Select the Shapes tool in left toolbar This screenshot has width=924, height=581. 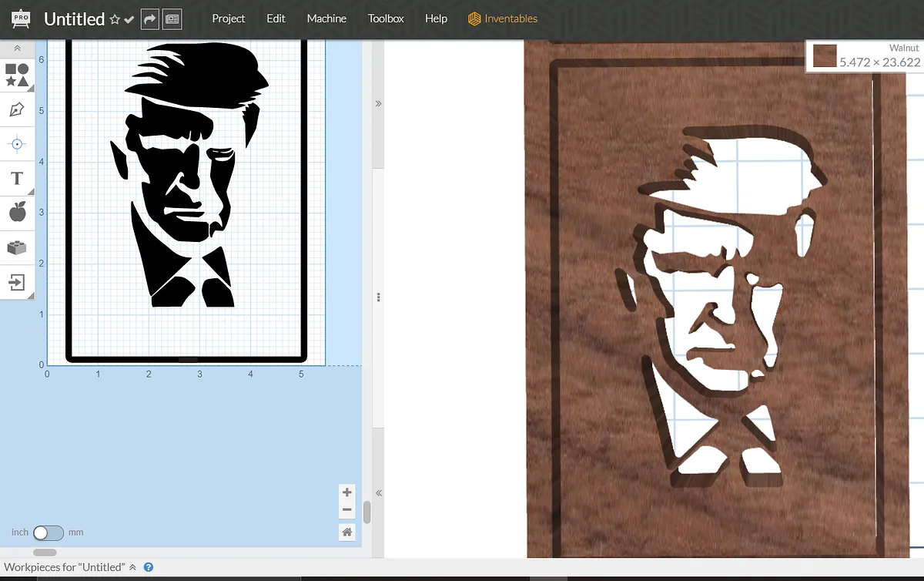point(17,75)
